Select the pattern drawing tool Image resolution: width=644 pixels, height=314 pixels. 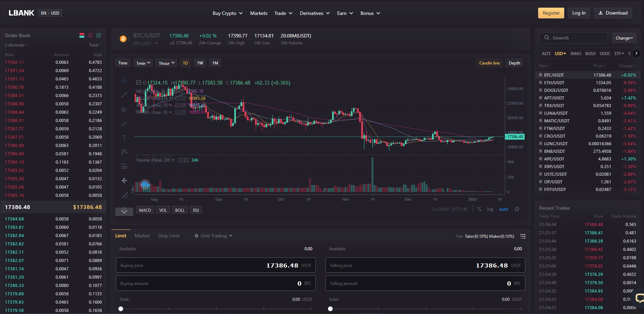(x=124, y=152)
